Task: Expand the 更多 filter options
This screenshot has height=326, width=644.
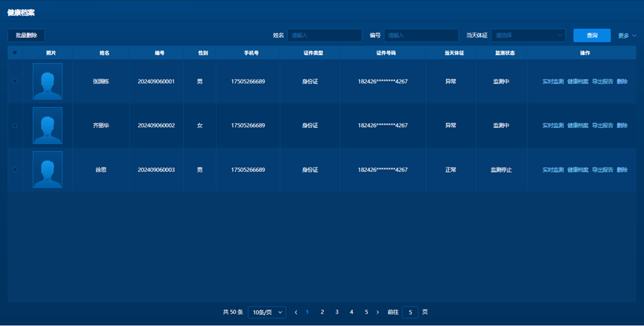Action: tap(627, 36)
